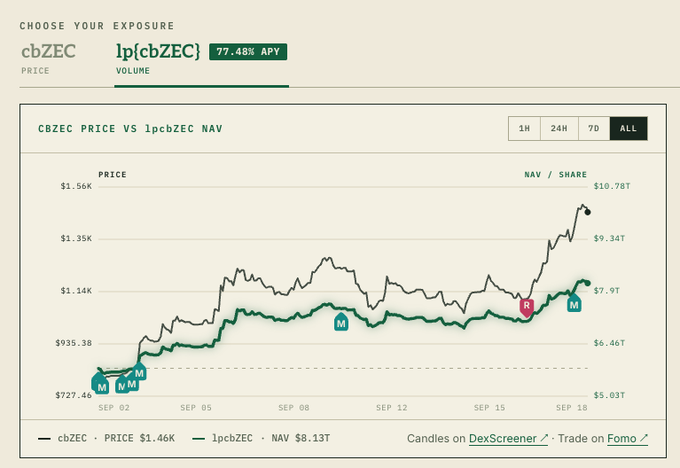Select the ALL time range
The image size is (680, 468).
628,128
